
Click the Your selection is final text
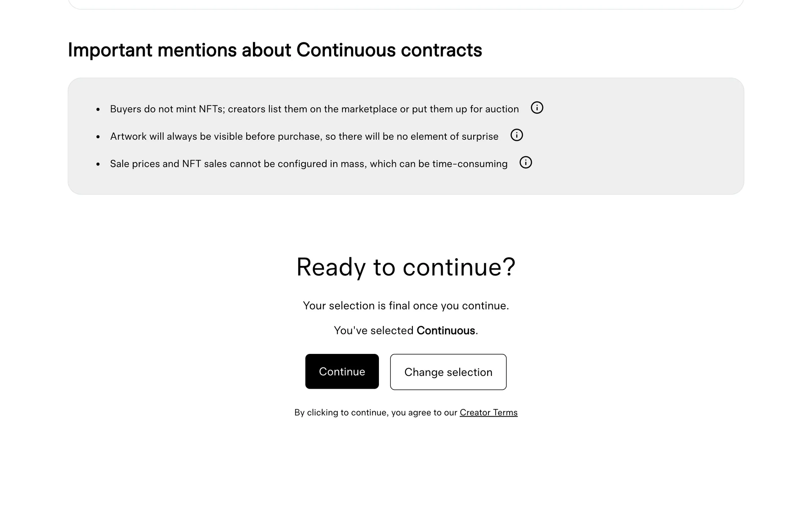click(406, 306)
